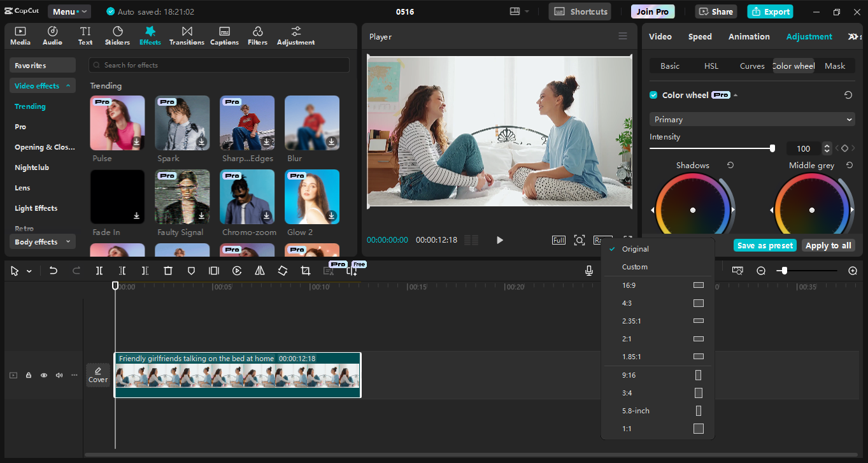Click the Export button
Image resolution: width=868 pixels, height=463 pixels.
(x=770, y=11)
